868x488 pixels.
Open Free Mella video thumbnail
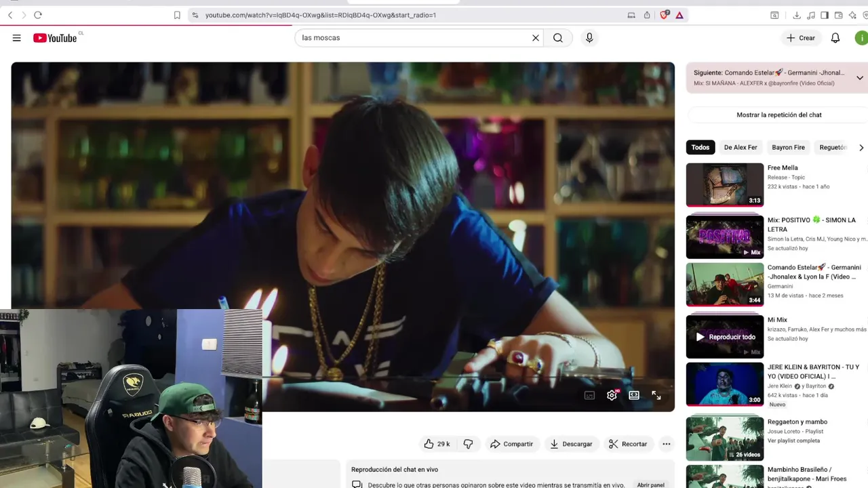tap(725, 184)
